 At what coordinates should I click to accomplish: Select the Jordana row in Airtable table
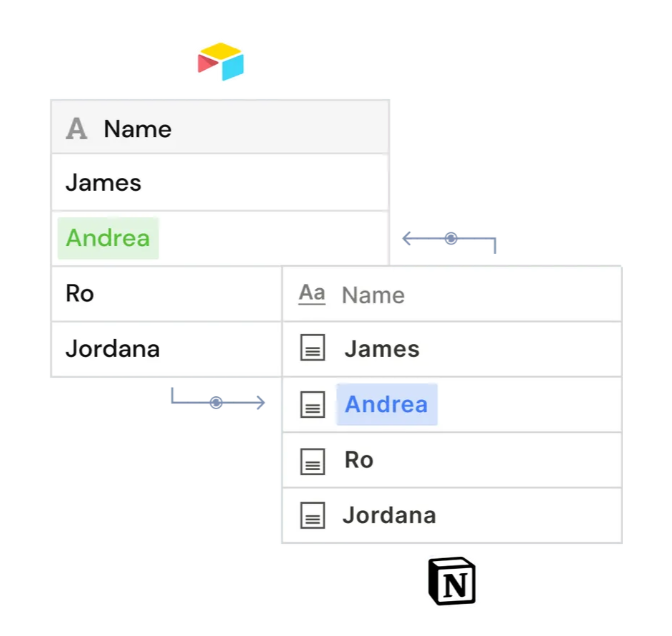166,349
